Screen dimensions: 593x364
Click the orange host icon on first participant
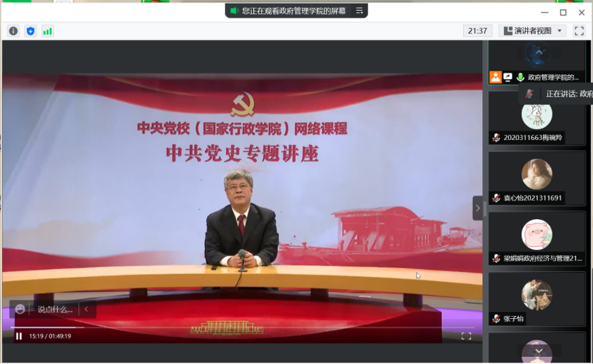coord(495,77)
